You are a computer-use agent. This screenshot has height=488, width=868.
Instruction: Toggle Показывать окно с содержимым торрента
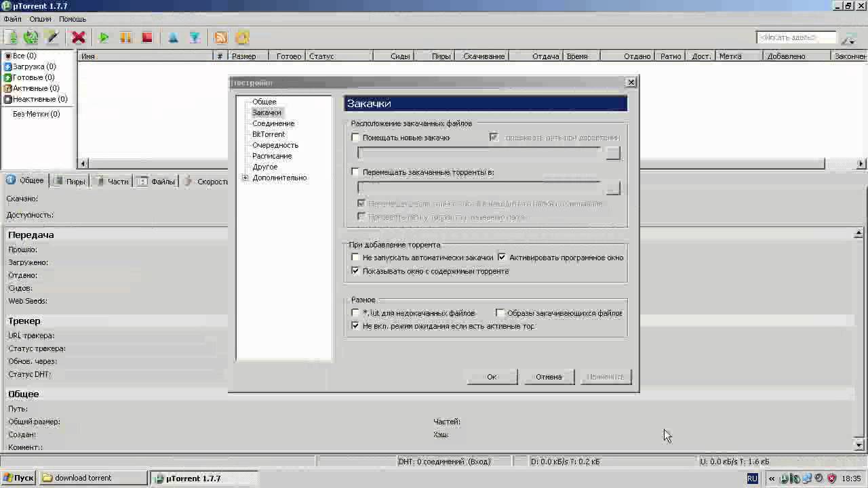355,271
